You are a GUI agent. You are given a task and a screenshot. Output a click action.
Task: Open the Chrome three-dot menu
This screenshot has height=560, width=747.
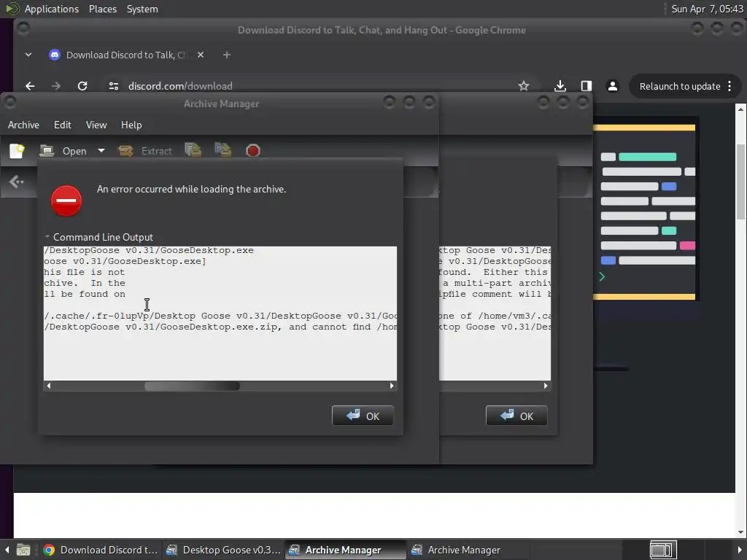(x=729, y=86)
